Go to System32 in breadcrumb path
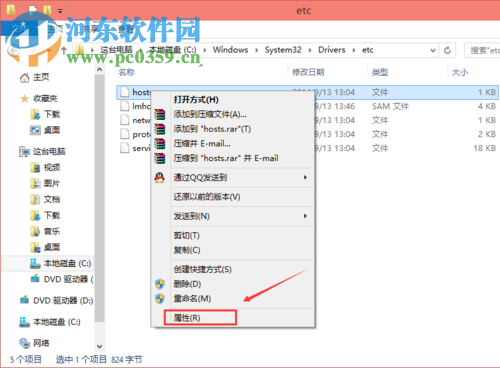The height and width of the screenshot is (368, 500). pos(283,50)
